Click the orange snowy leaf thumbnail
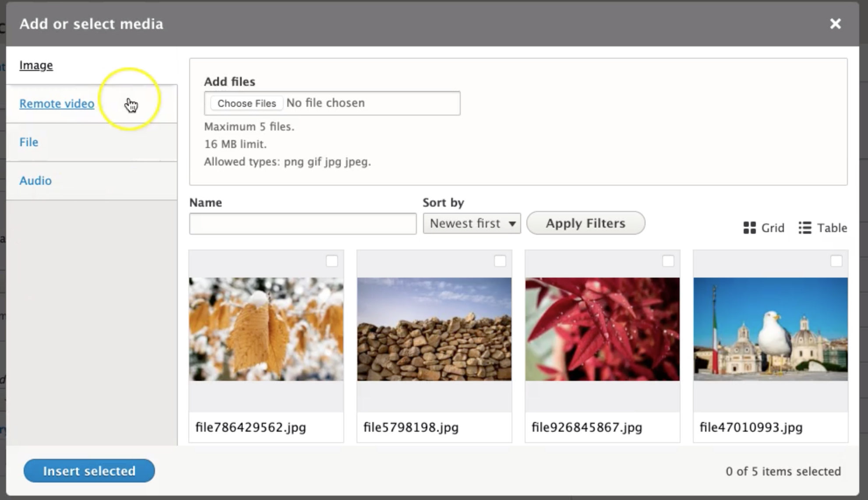This screenshot has height=500, width=868. [266, 329]
